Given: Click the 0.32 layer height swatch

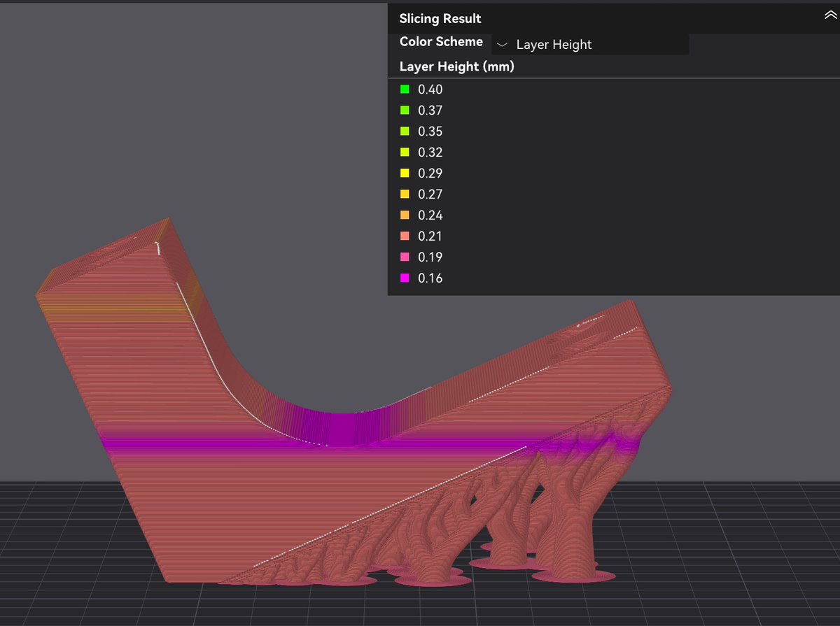Looking at the screenshot, I should [x=405, y=152].
